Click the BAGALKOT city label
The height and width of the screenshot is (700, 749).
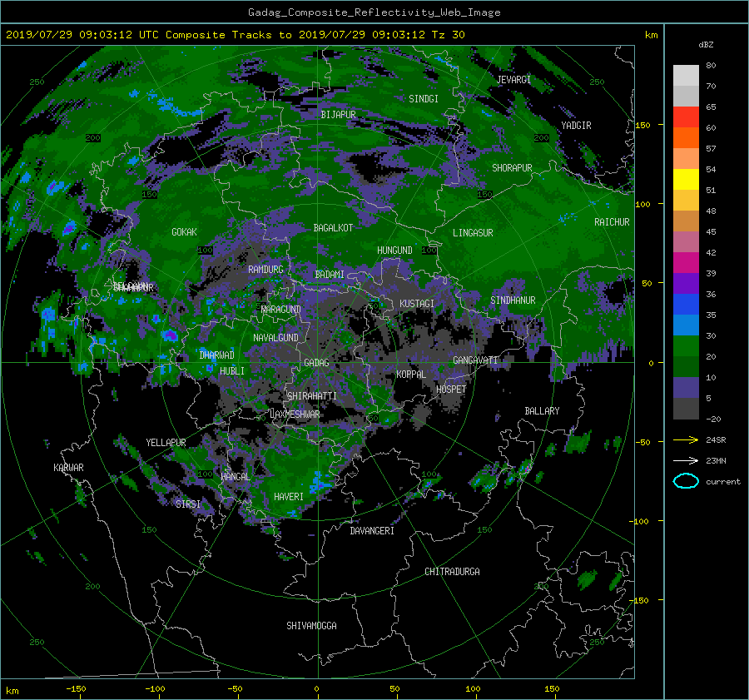tap(333, 228)
